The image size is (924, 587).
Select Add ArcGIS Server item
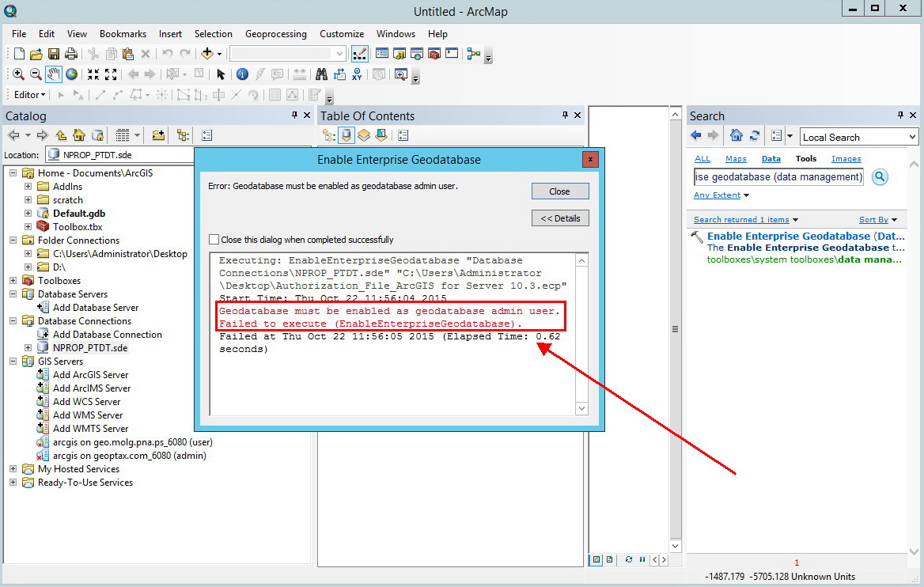click(x=90, y=375)
